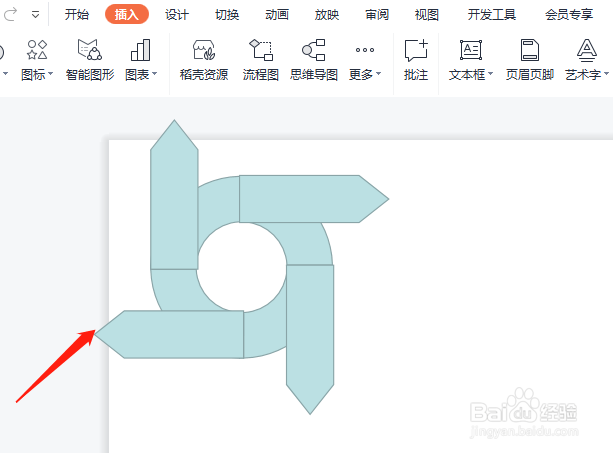Switch to the 设计 tab
This screenshot has height=453, width=613.
pyautogui.click(x=177, y=15)
